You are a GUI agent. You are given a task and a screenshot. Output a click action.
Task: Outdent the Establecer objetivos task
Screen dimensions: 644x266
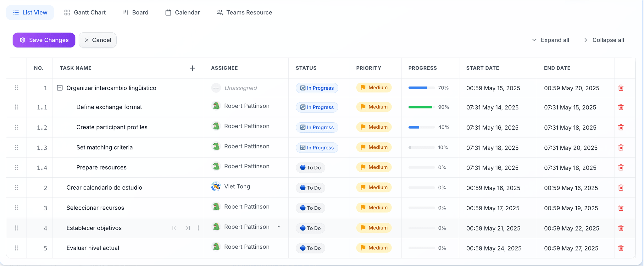[x=175, y=228]
